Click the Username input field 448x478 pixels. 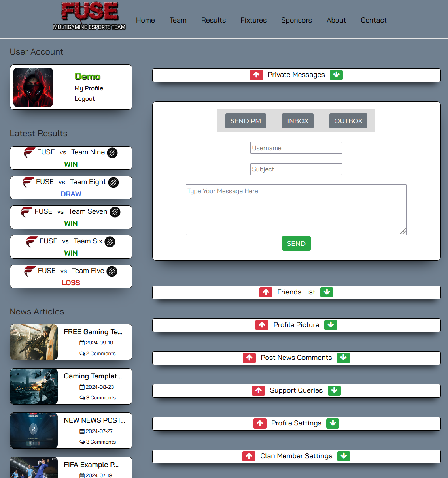coord(296,148)
